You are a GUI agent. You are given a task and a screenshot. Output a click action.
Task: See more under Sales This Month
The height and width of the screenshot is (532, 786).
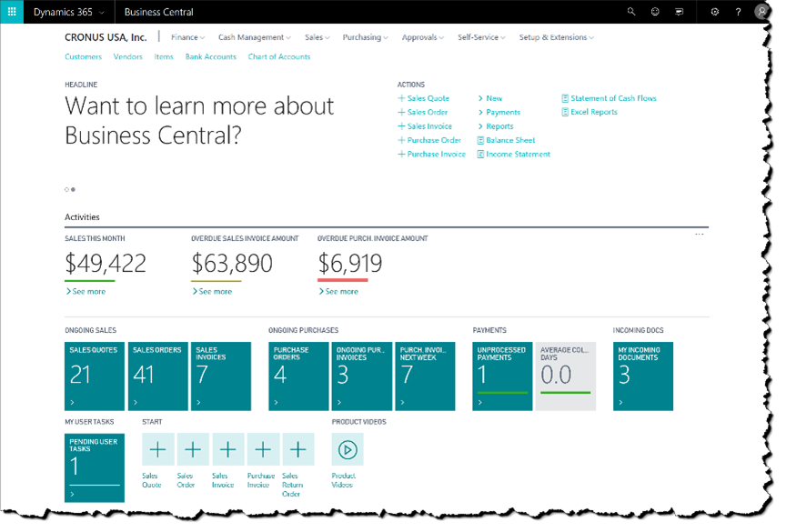(x=86, y=292)
